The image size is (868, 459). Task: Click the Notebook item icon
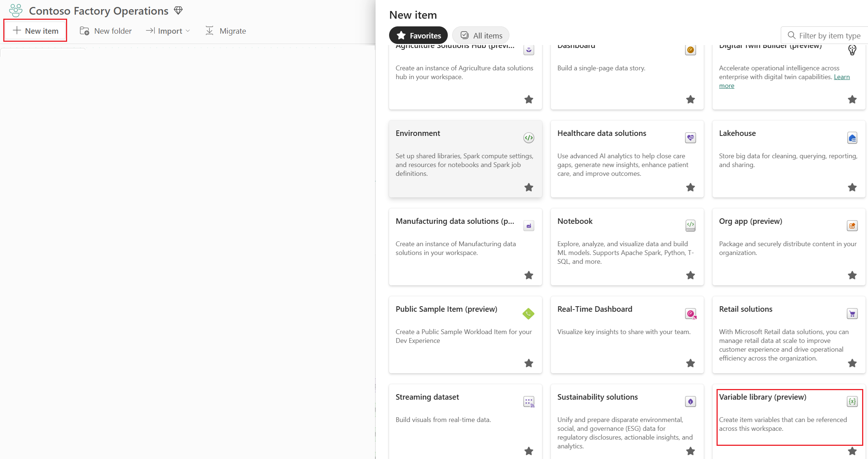(690, 225)
